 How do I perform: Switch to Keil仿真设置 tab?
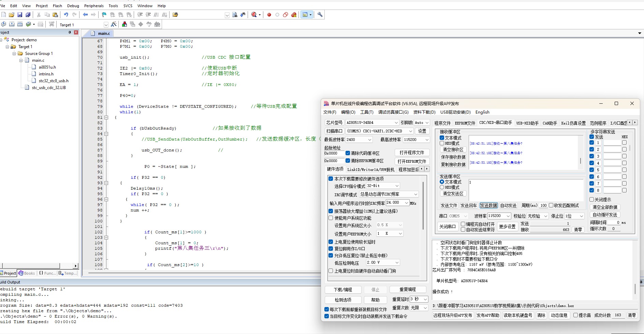573,123
